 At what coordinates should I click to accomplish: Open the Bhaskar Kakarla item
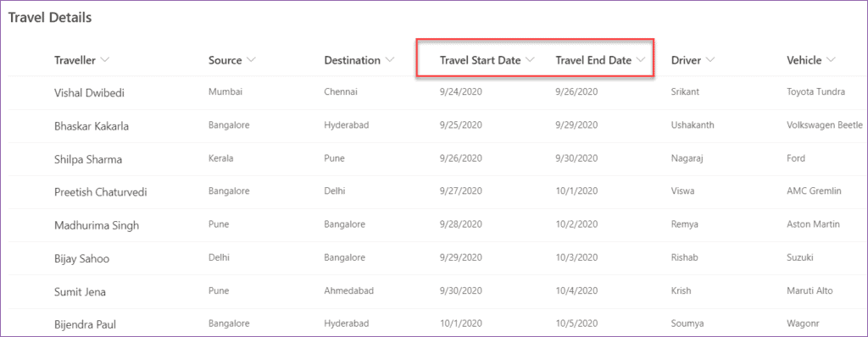tap(92, 126)
